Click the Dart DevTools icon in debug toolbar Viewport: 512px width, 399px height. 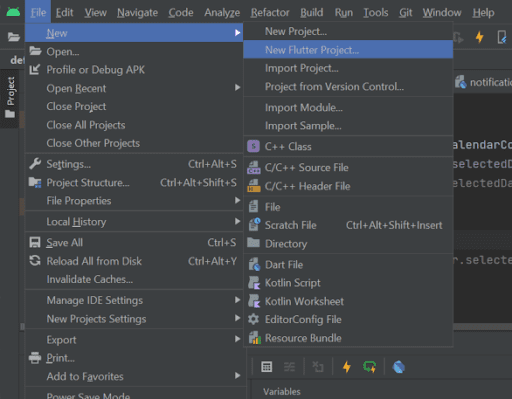(399, 367)
